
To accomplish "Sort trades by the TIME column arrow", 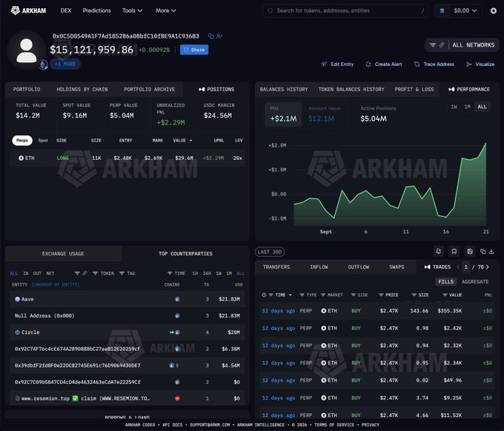I will pos(291,295).
